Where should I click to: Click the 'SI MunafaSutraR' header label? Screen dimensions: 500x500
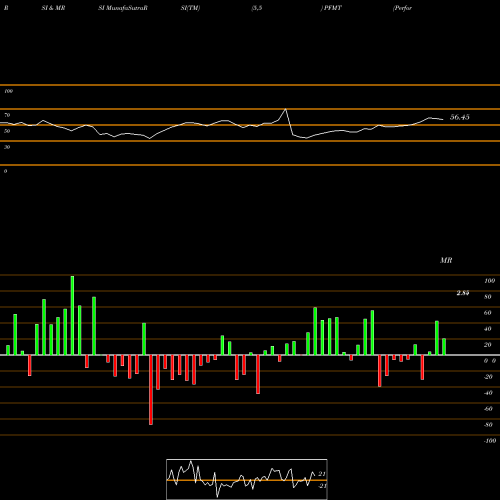click(123, 8)
